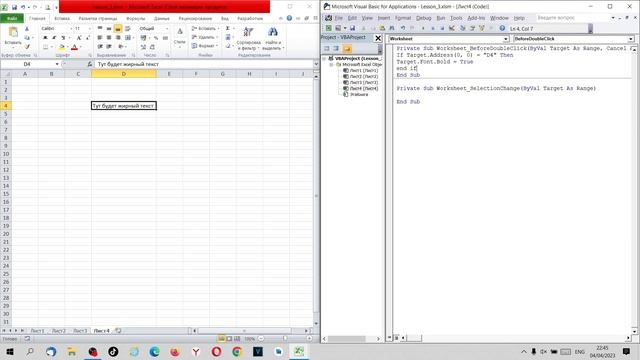The height and width of the screenshot is (360, 640).
Task: Open the Сортировка и фильтр menu
Action: tap(248, 39)
